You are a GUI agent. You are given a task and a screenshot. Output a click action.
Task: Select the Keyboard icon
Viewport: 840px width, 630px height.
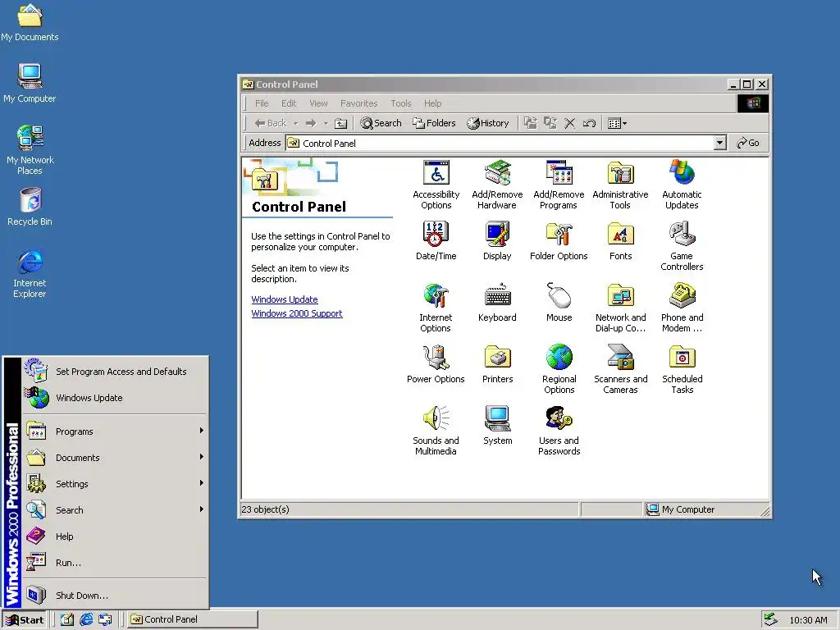pos(497,303)
